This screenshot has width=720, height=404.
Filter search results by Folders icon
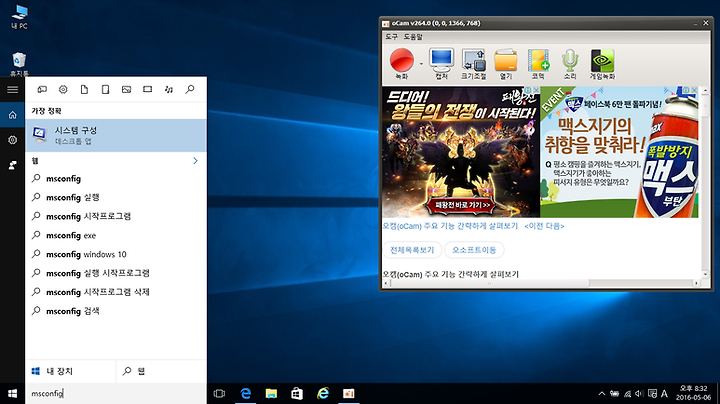[105, 90]
